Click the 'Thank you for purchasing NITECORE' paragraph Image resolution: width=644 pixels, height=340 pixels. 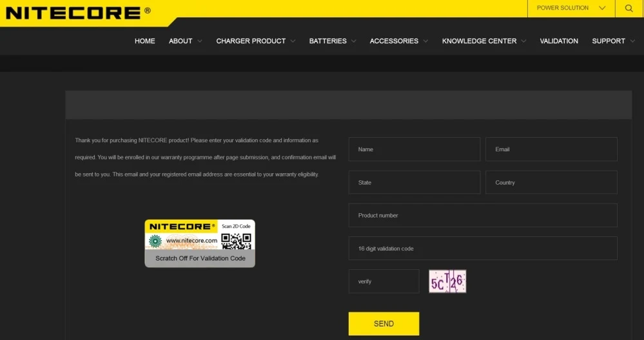pos(206,157)
